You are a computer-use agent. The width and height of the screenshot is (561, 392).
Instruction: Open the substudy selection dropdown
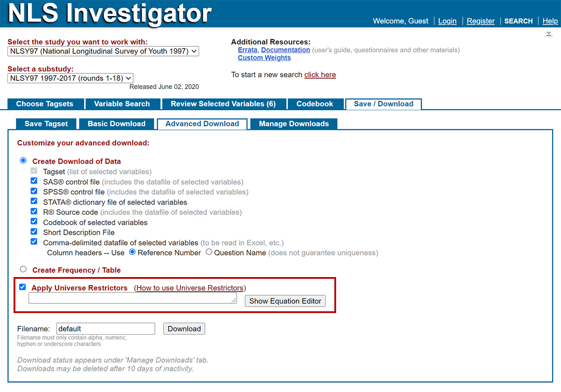click(71, 78)
